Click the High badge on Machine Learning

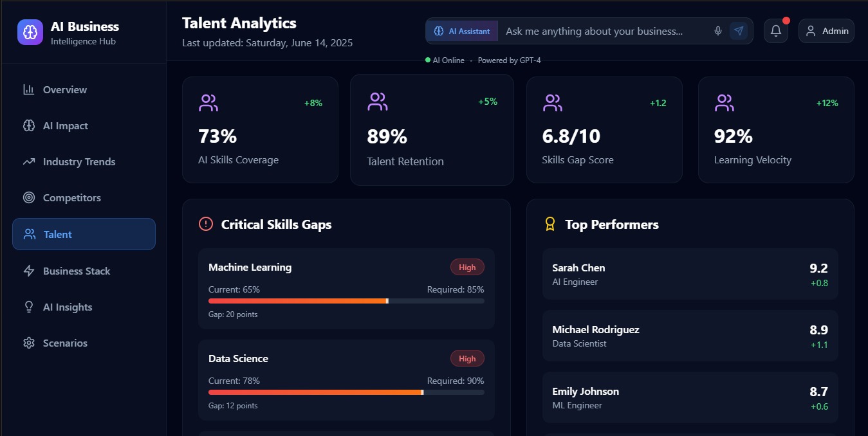467,268
